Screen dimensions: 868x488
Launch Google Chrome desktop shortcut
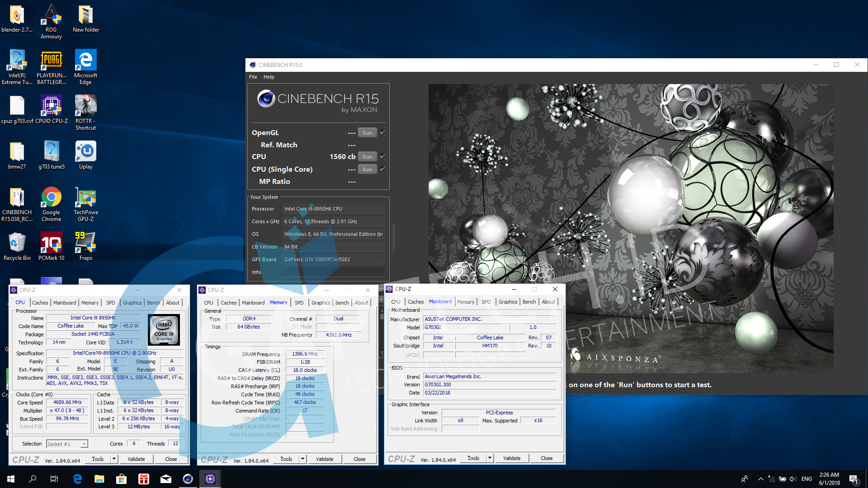tap(51, 204)
